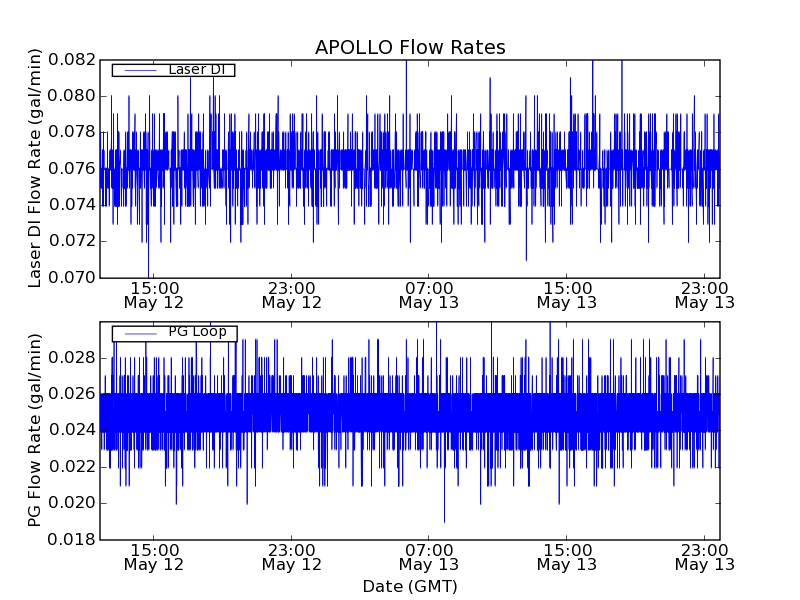Select 23:00 May 12 tick under top plot
This screenshot has height=600, width=800.
click(291, 294)
